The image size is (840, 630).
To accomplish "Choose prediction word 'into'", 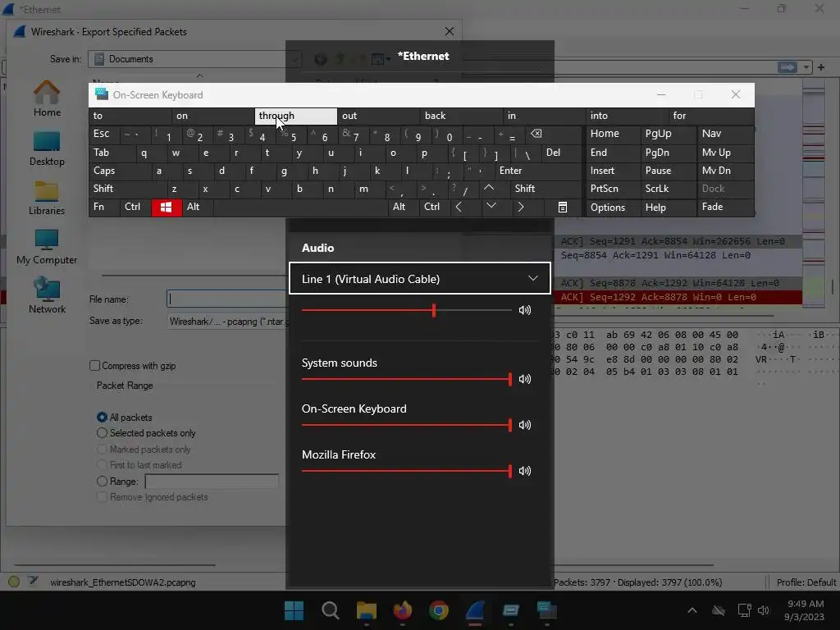I will [628, 116].
